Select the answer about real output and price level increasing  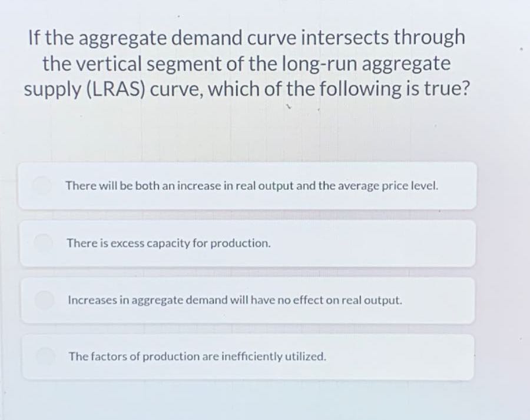247,186
